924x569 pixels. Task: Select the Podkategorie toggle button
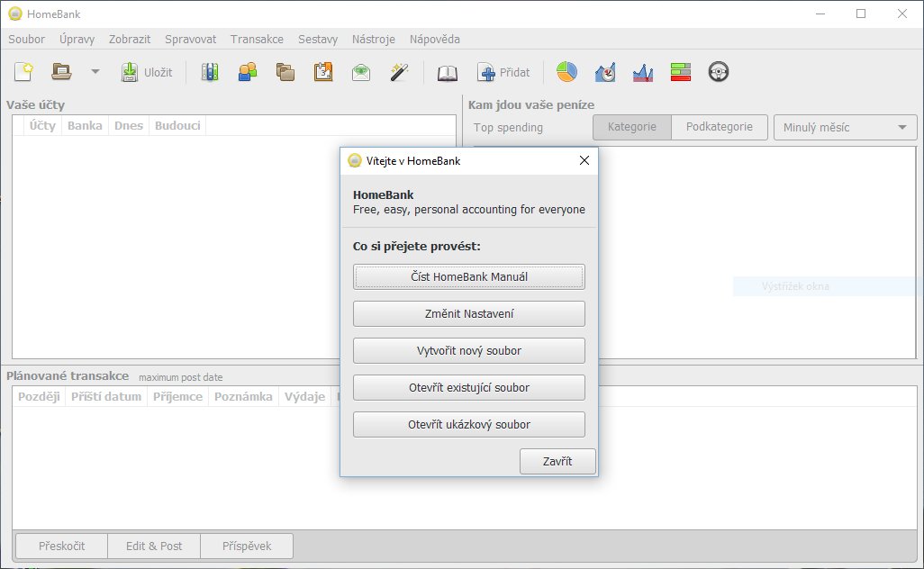[x=719, y=127]
